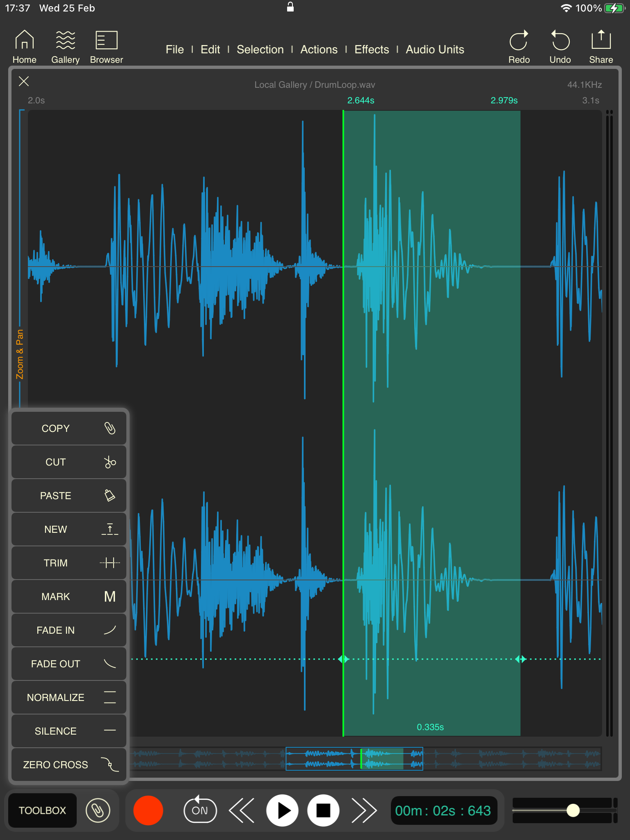Tap the Stop button
This screenshot has height=840, width=630.
click(323, 810)
